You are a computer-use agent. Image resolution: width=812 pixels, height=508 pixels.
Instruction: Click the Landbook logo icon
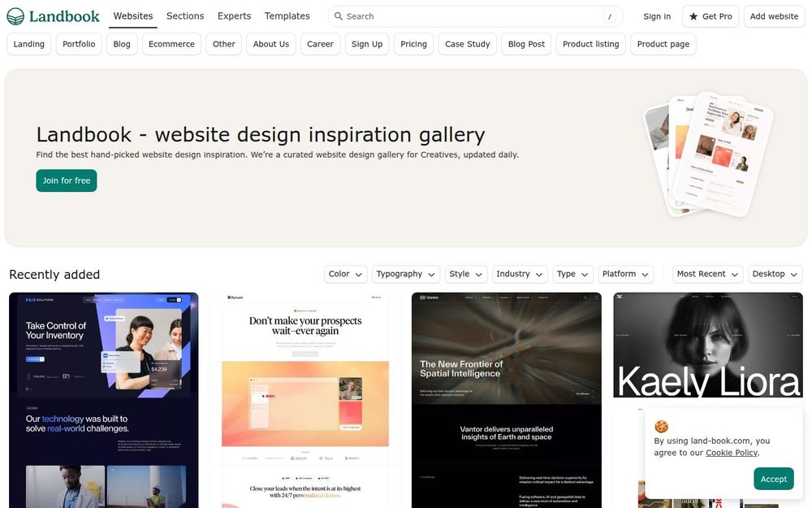tap(15, 16)
